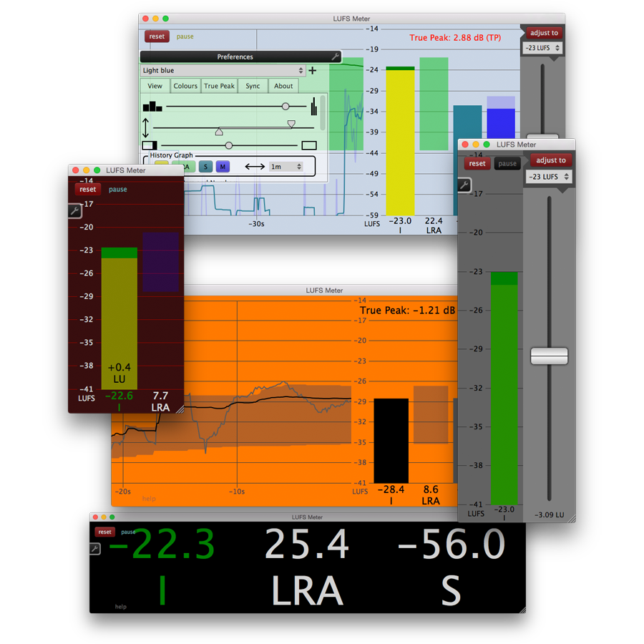Open the help link in the orange window

click(149, 499)
